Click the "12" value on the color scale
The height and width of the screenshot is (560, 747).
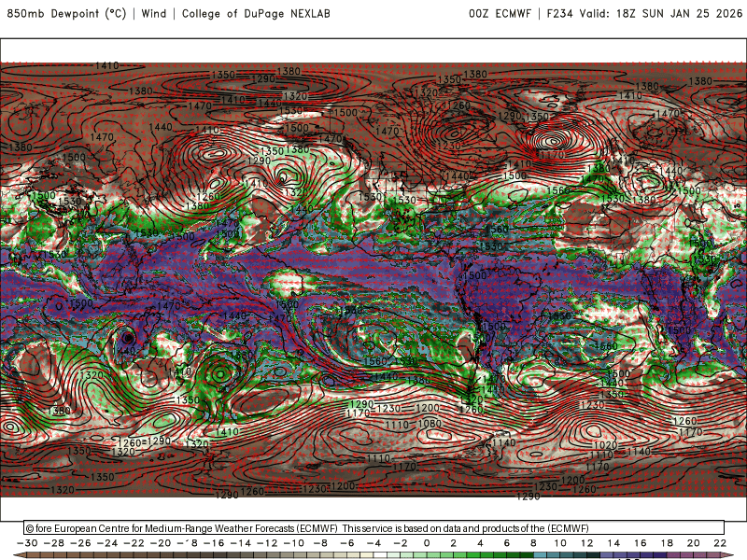point(587,543)
